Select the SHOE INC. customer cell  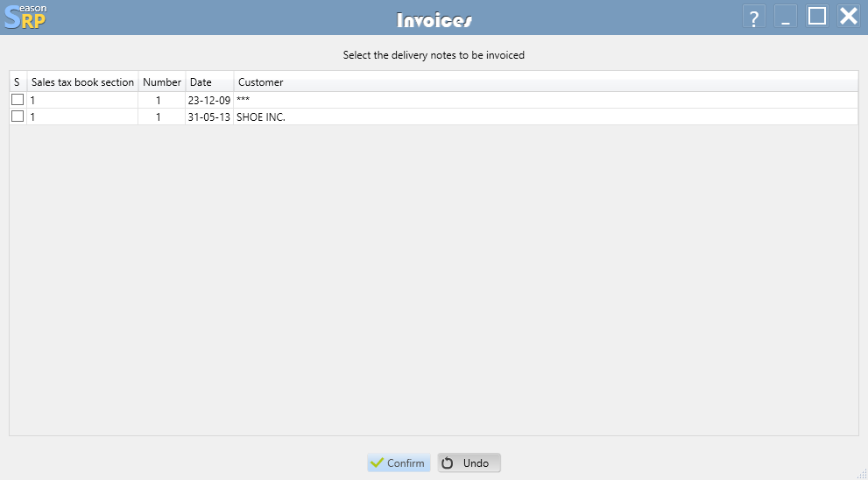click(x=546, y=116)
